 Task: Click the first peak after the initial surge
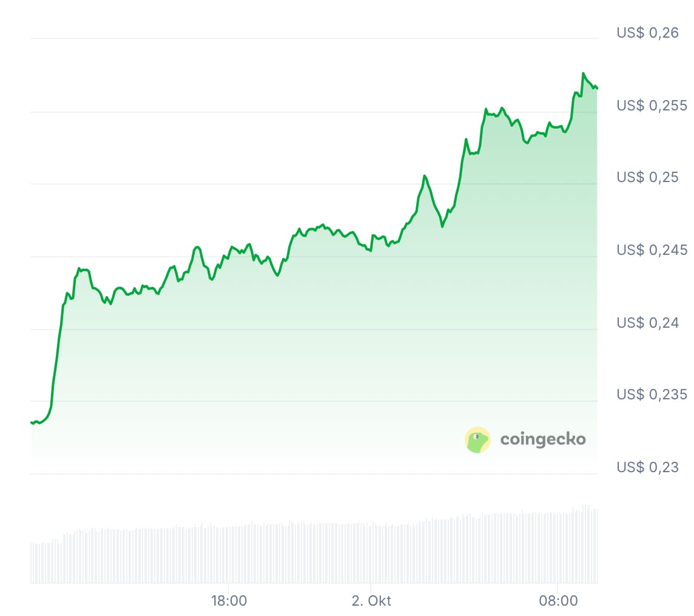(79, 268)
